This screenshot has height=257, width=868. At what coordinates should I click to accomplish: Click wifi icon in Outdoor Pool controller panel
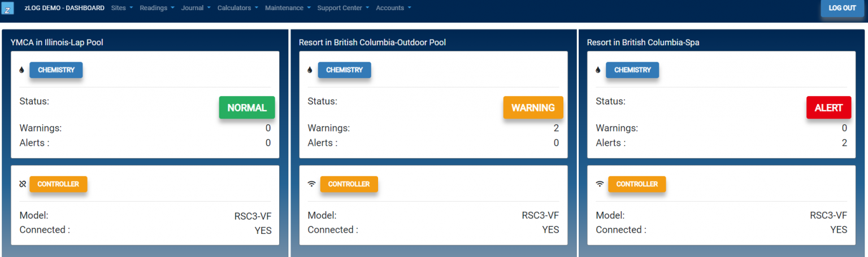coord(311,184)
